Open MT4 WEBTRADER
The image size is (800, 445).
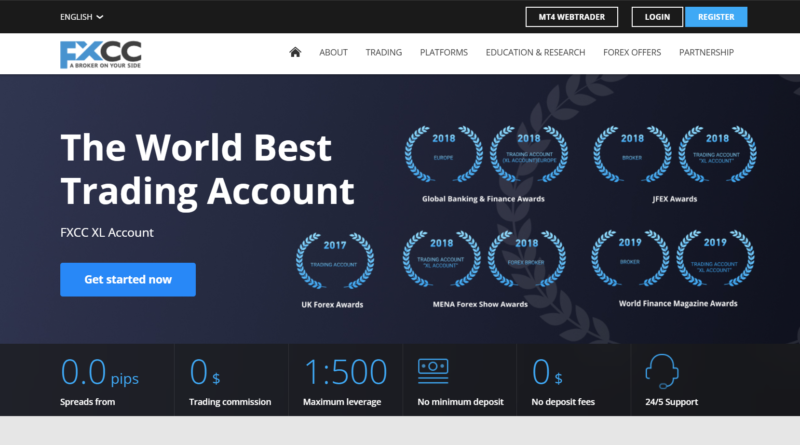point(571,17)
